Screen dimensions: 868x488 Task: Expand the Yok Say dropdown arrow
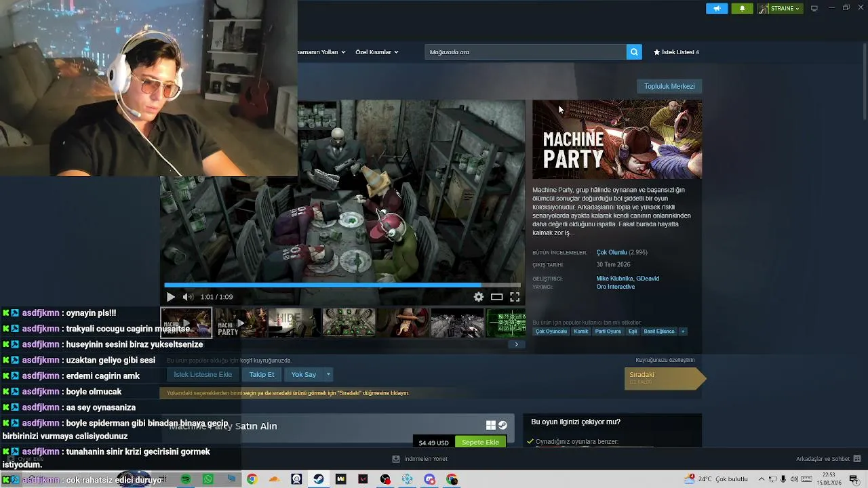pyautogui.click(x=328, y=374)
